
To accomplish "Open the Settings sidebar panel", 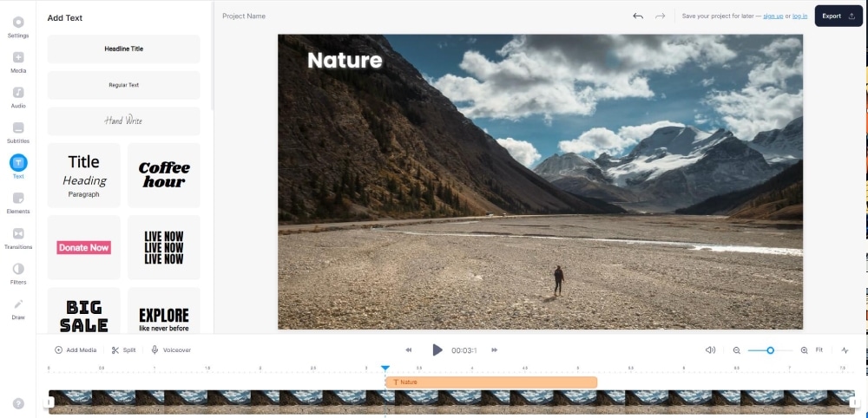I will [x=18, y=27].
